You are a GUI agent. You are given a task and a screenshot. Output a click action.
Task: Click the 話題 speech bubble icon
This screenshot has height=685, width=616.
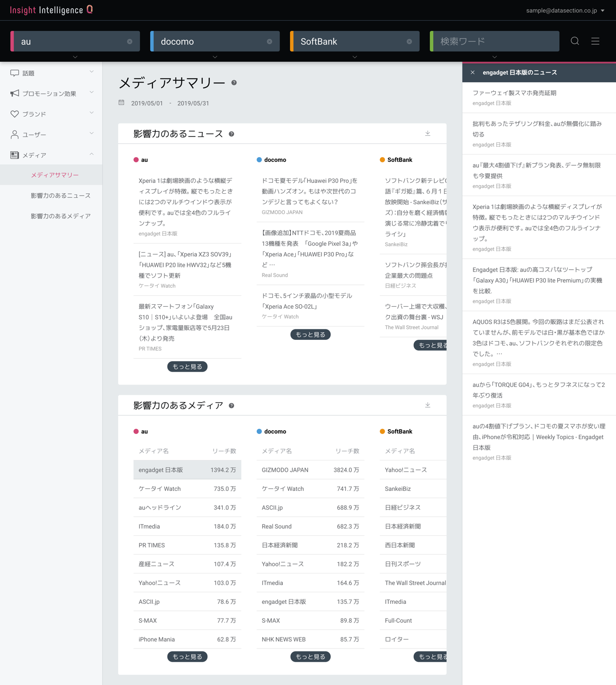[15, 73]
